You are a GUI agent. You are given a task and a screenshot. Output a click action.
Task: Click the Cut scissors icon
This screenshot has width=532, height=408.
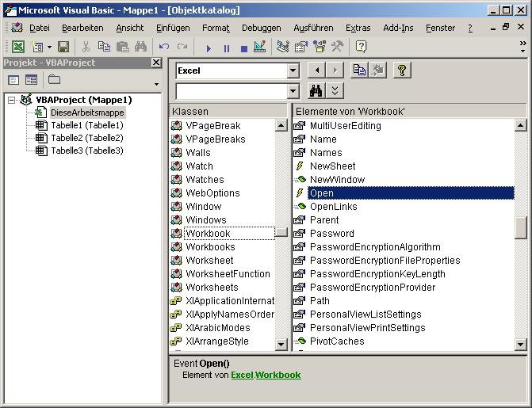86,47
